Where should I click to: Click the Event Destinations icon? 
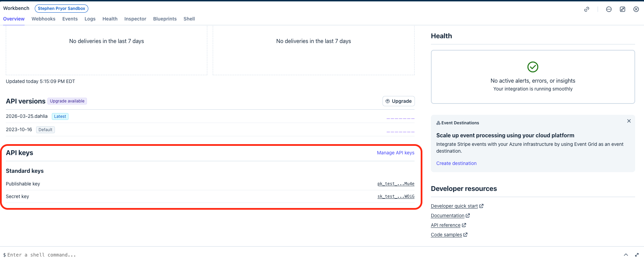coord(438,123)
